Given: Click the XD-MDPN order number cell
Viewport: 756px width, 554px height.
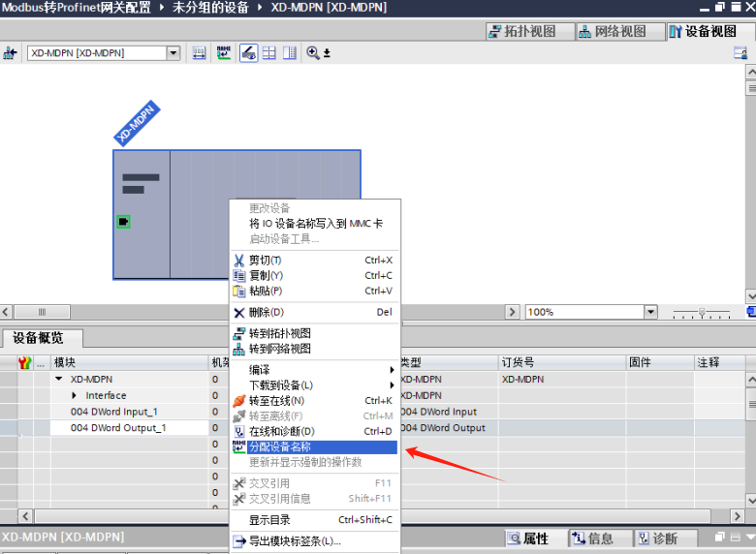Looking at the screenshot, I should 562,379.
